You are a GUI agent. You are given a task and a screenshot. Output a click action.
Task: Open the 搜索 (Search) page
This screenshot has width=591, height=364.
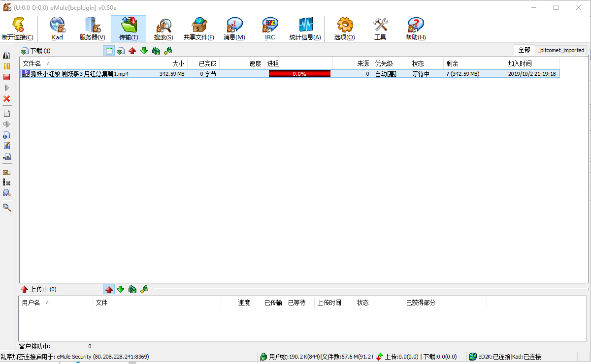[163, 29]
